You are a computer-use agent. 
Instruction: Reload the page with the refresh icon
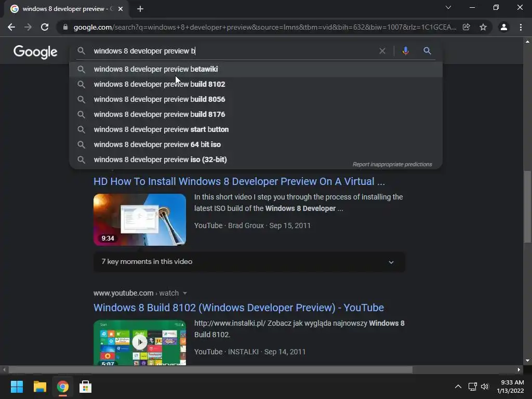[x=45, y=27]
